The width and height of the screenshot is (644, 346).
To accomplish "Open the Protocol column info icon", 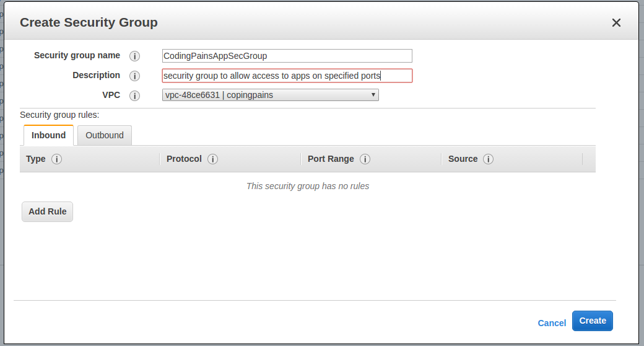I will tap(213, 159).
